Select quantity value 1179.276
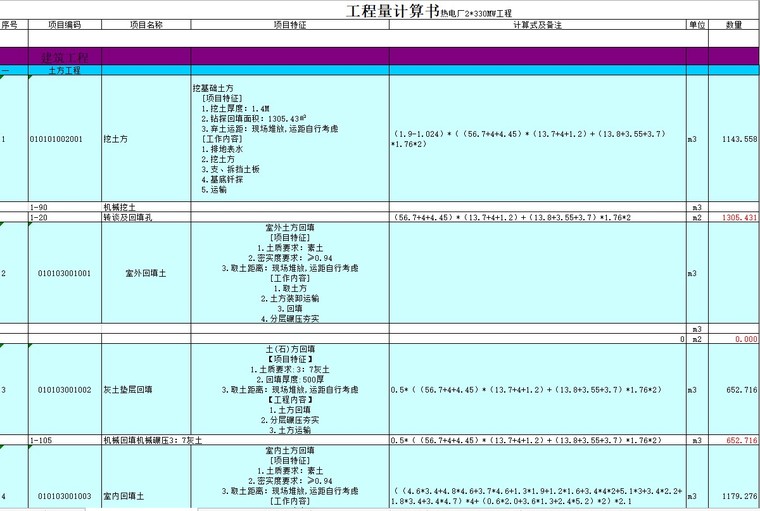The width and height of the screenshot is (760, 511). pos(739,496)
